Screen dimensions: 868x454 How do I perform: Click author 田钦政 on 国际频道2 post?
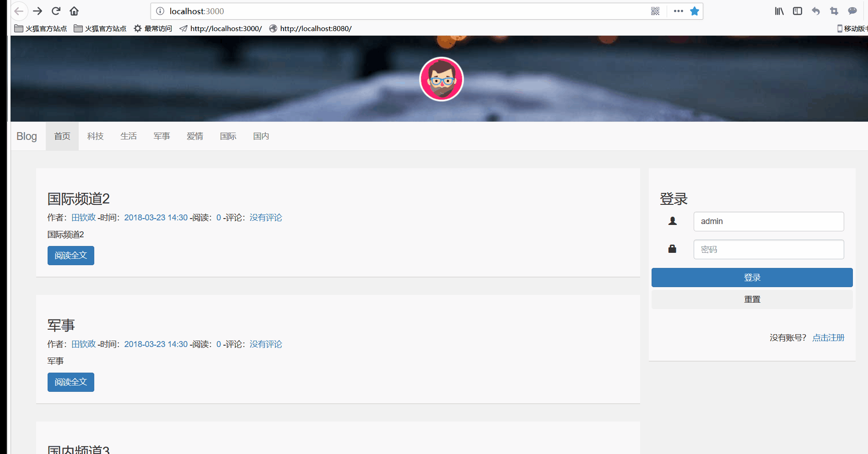(x=84, y=218)
